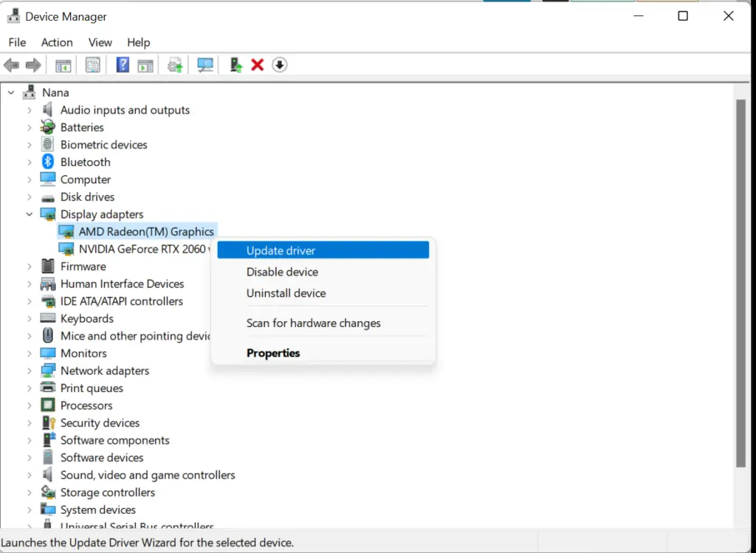
Task: Maximize the Device Manager window
Action: (x=683, y=16)
